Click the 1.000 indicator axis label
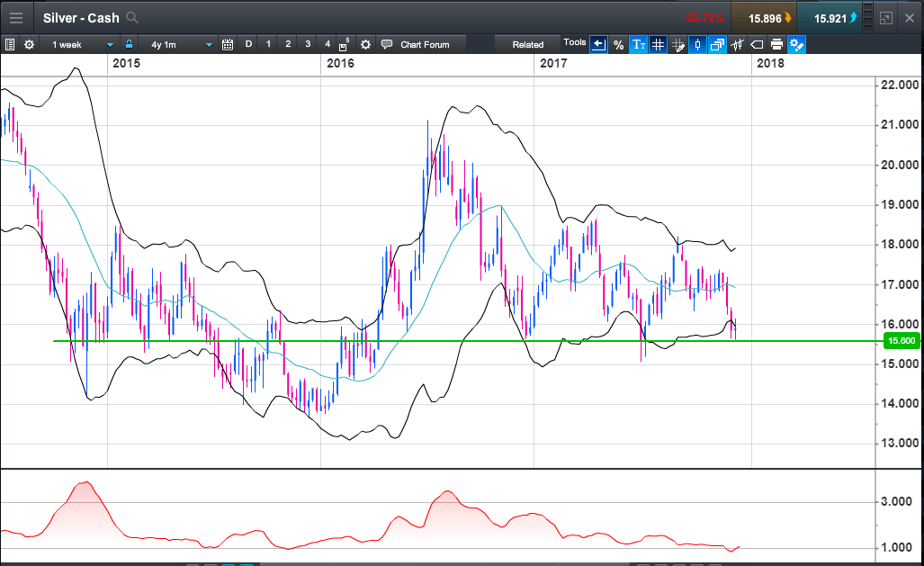 [896, 548]
